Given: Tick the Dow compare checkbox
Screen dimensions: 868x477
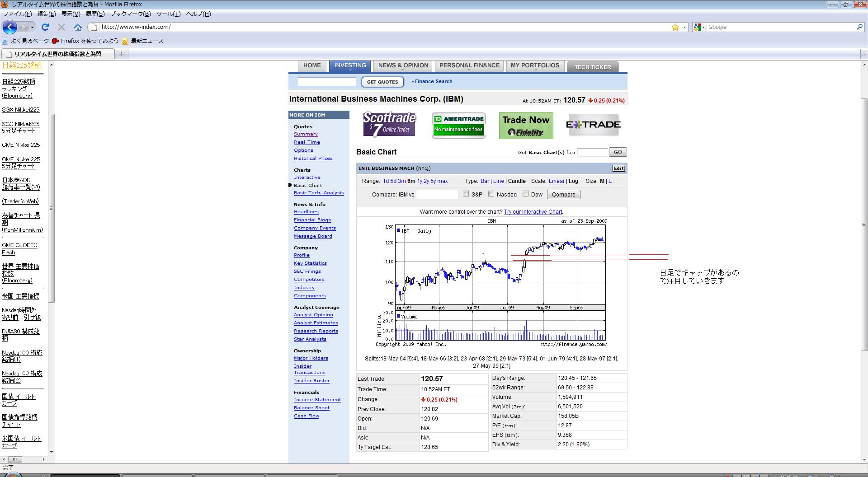Looking at the screenshot, I should [525, 194].
